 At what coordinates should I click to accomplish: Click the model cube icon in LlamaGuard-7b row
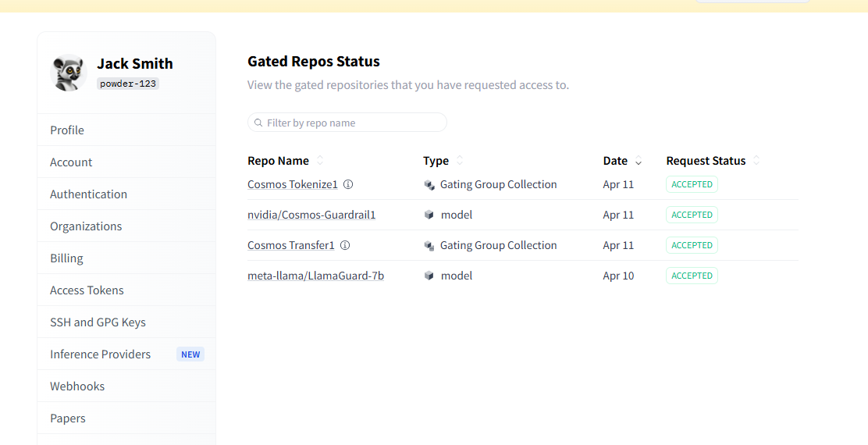pos(429,276)
